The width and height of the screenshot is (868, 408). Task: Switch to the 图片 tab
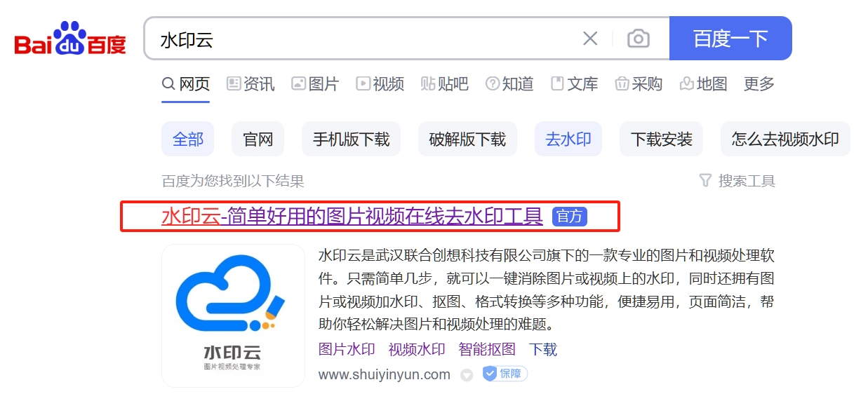[315, 84]
